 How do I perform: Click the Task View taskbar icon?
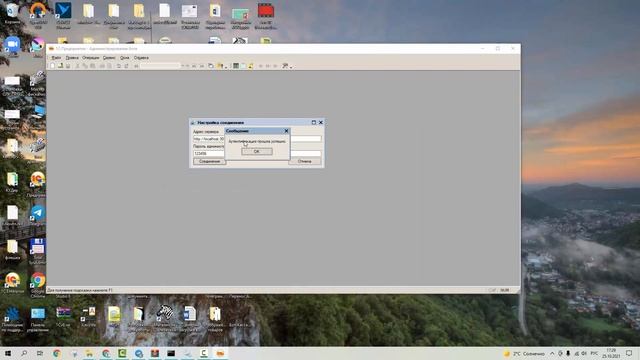tap(40, 353)
